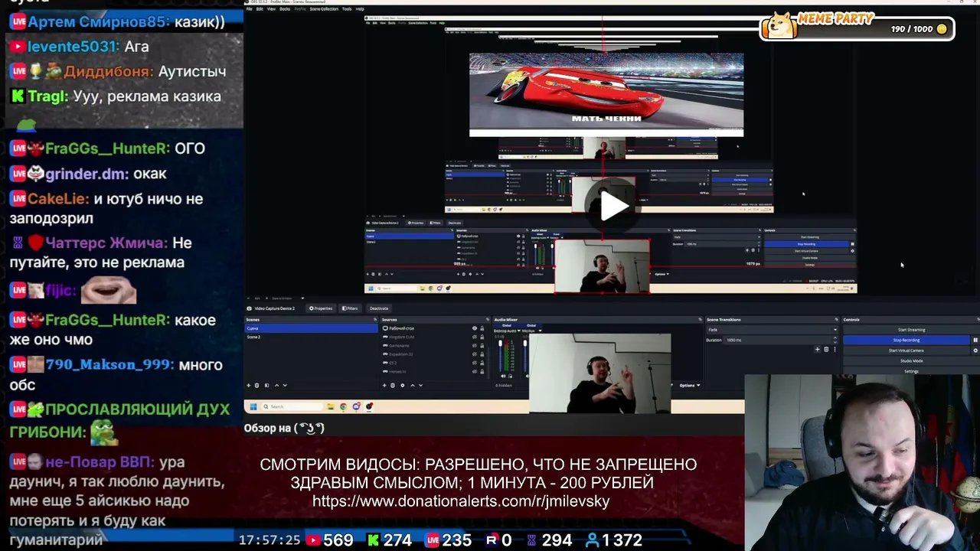Screen dimensions: 980x551
Task: Select Scene 2 in the outermost OBS Scenes list
Action: tap(311, 337)
